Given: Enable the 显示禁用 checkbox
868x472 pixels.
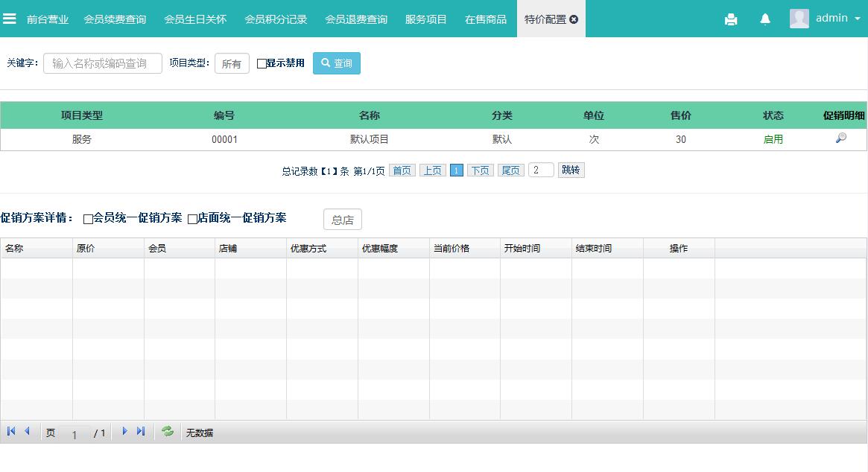Looking at the screenshot, I should tap(262, 64).
